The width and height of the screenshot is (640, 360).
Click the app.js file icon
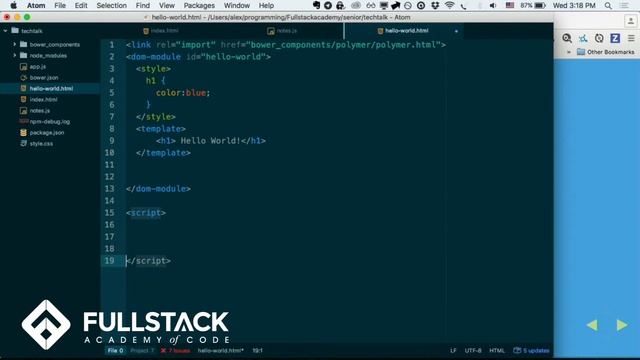24,67
